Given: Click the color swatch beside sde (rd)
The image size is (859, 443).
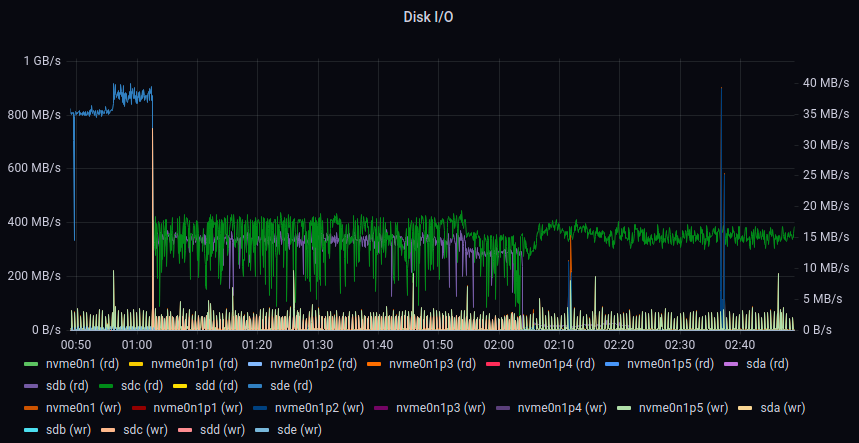Looking at the screenshot, I should [x=281, y=384].
